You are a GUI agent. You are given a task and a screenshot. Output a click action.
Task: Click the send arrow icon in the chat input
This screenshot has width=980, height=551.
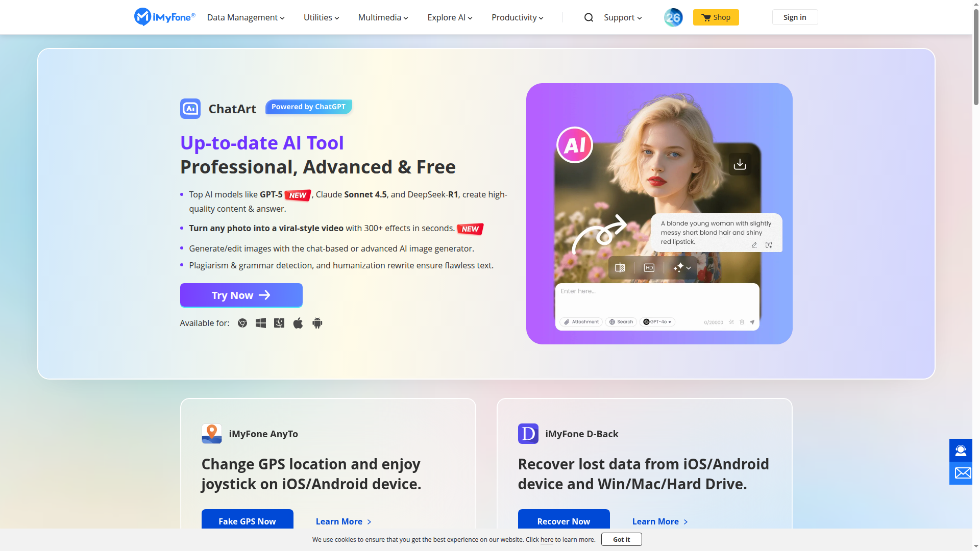751,322
